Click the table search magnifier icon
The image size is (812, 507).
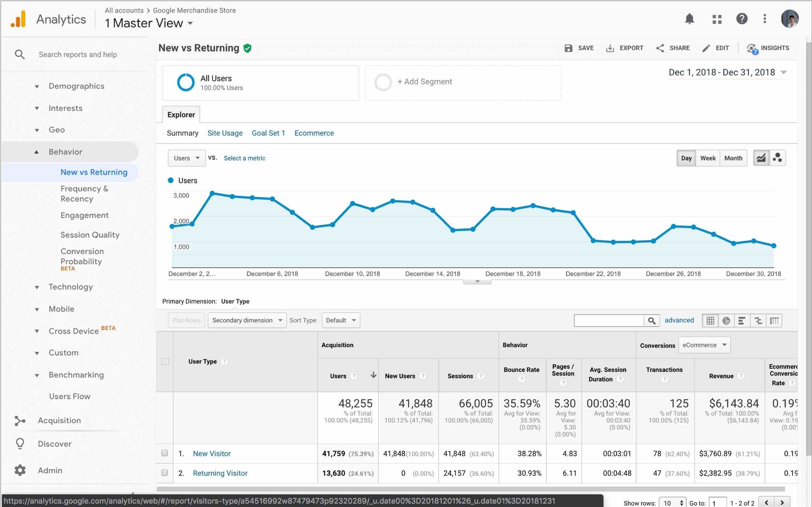pos(652,321)
